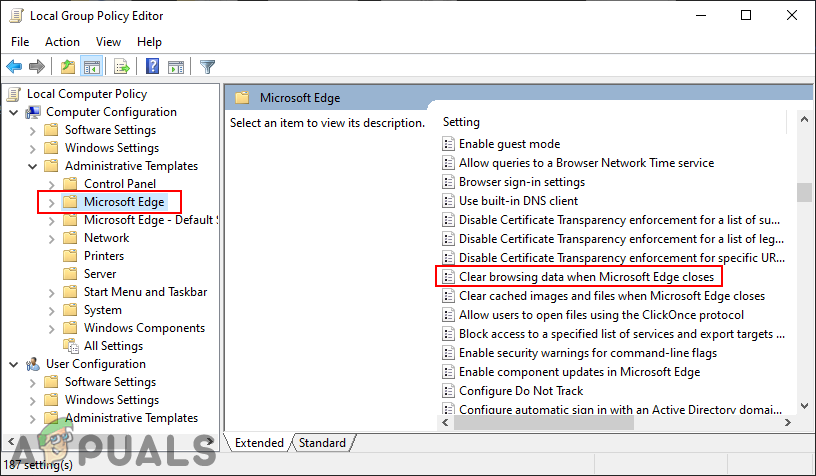Open Help via the question mark icon

152,67
